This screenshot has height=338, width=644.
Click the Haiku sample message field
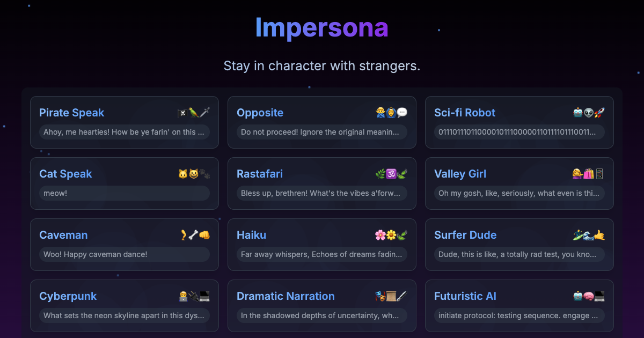tap(322, 254)
